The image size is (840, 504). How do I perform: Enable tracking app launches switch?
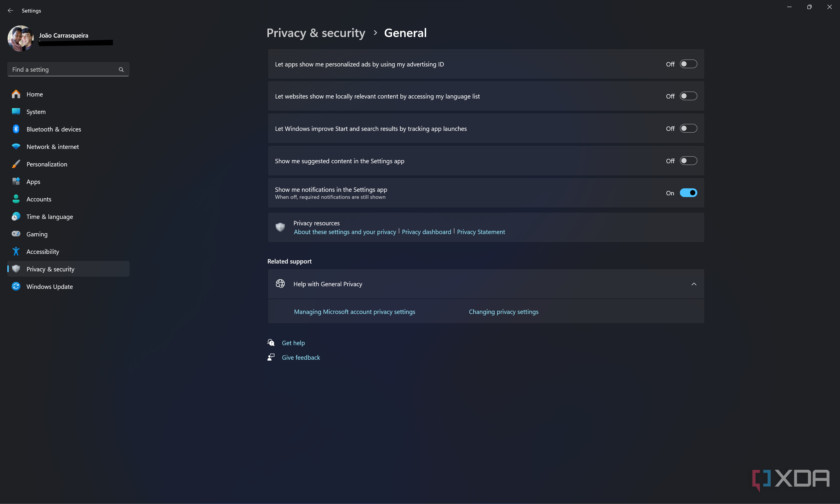(x=688, y=128)
